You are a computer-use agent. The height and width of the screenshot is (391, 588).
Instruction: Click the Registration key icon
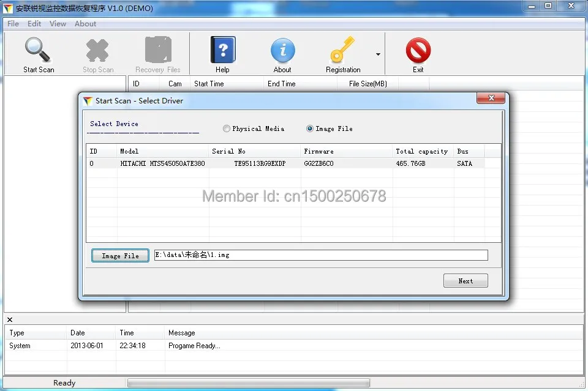point(342,48)
